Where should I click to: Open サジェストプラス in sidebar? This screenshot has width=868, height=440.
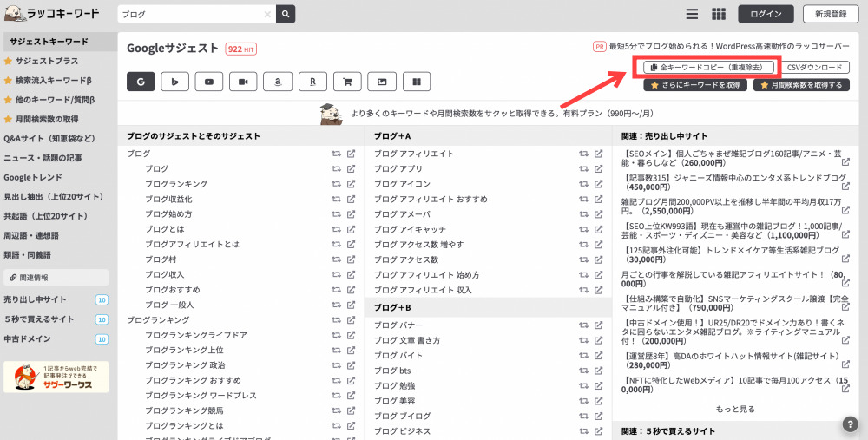[47, 61]
